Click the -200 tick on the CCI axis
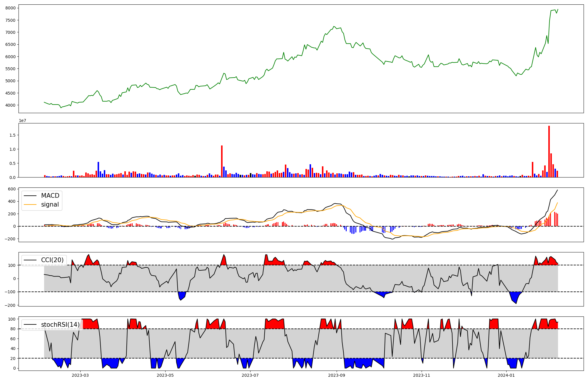This screenshot has height=382, width=588. tap(10, 305)
